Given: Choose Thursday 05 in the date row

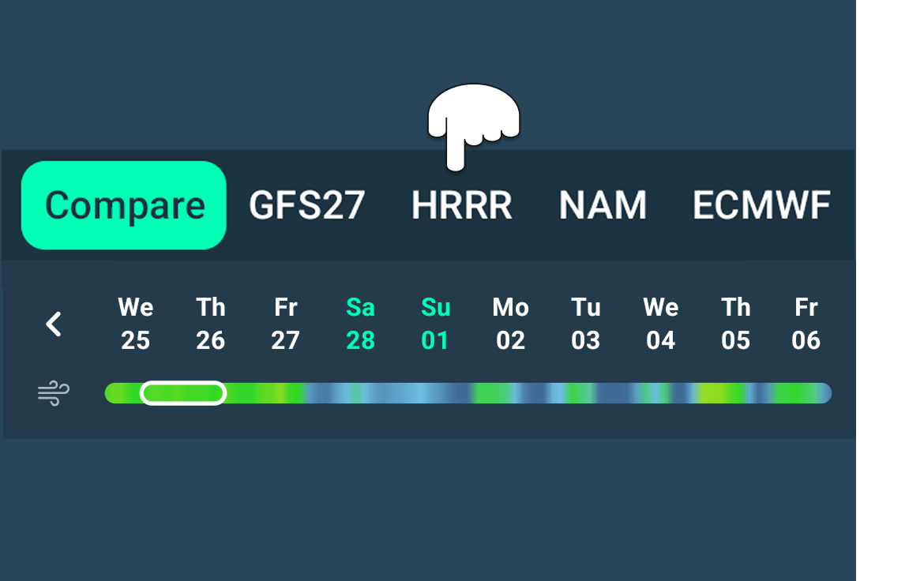Looking at the screenshot, I should click(735, 324).
